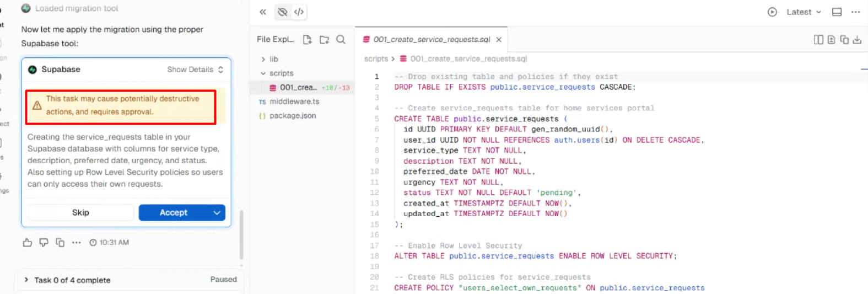
Task: Copy the chat response
Action: click(x=60, y=243)
